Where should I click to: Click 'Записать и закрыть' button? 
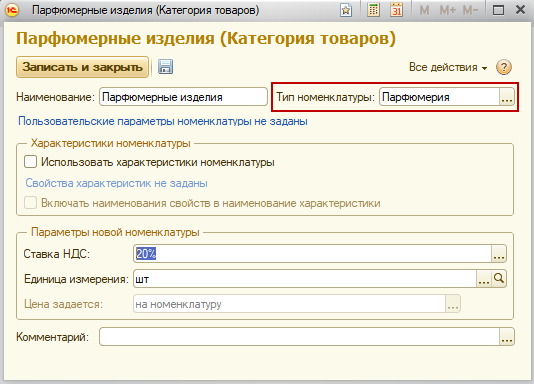pos(82,67)
